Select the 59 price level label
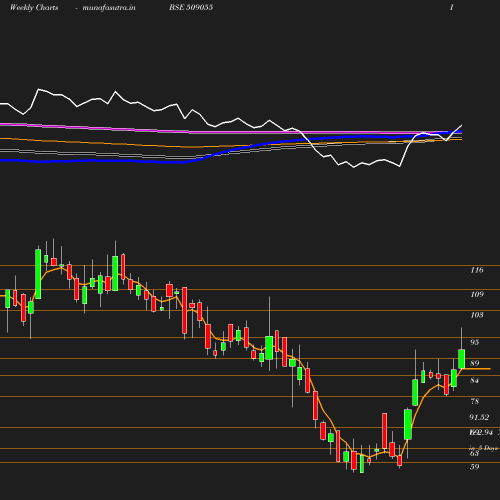 coord(474,467)
